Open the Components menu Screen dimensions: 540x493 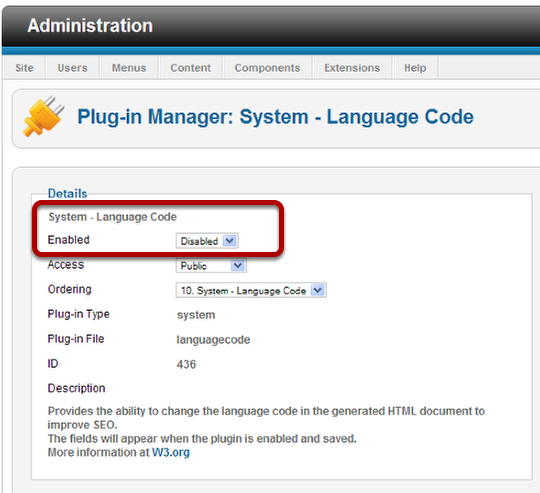pos(268,68)
